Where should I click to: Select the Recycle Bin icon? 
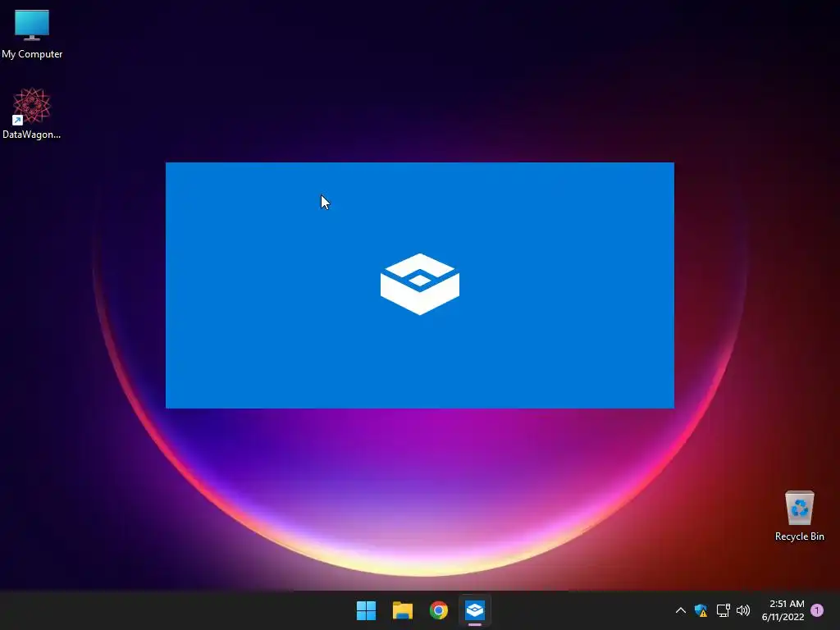click(799, 516)
